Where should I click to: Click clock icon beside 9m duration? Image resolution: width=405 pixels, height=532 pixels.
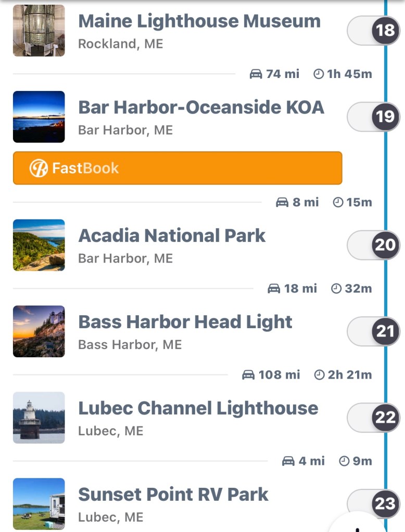click(344, 461)
